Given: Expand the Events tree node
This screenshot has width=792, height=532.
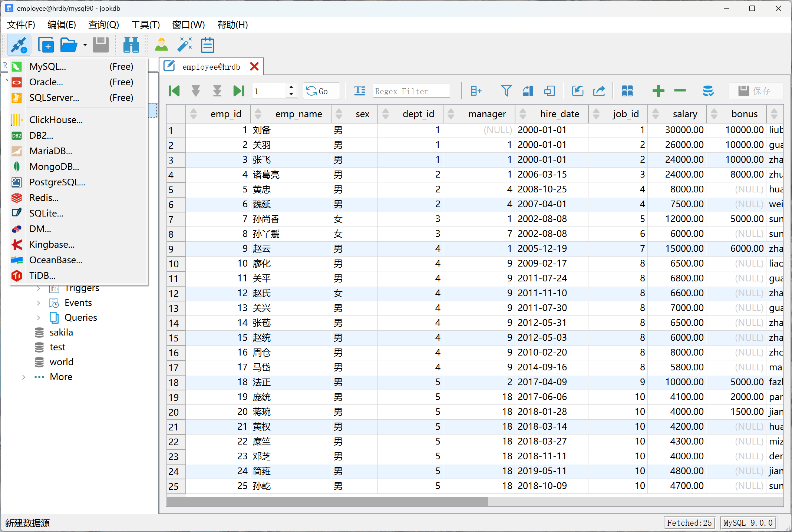Looking at the screenshot, I should (39, 303).
